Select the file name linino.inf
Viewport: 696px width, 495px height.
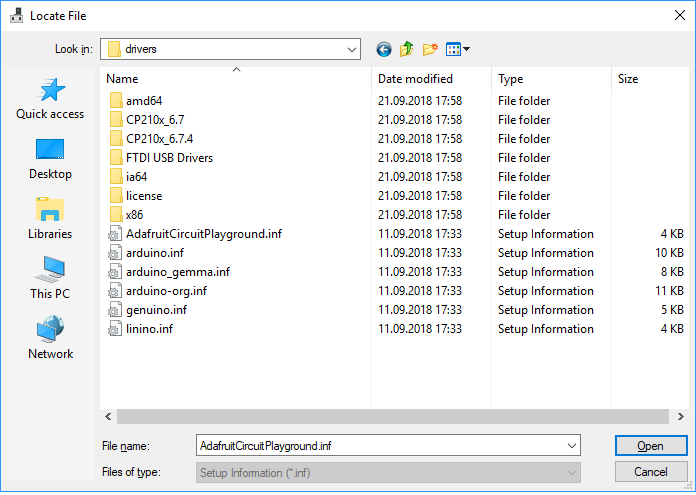[149, 329]
